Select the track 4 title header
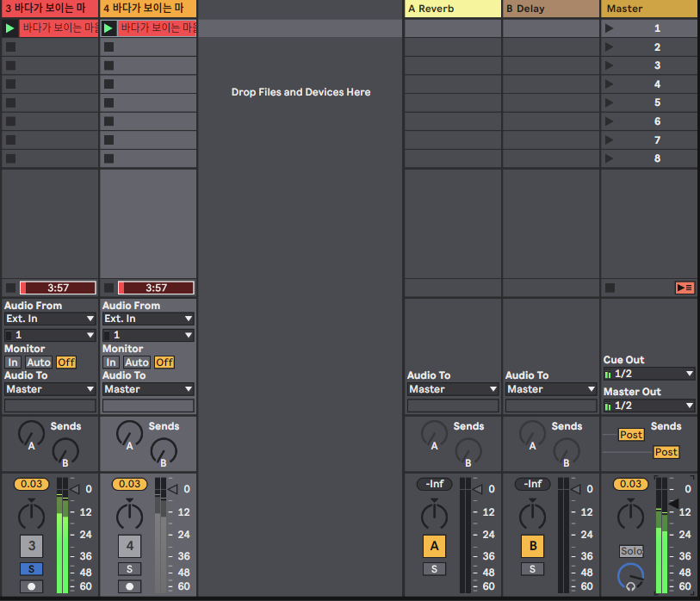The height and width of the screenshot is (601, 700). pyautogui.click(x=148, y=9)
